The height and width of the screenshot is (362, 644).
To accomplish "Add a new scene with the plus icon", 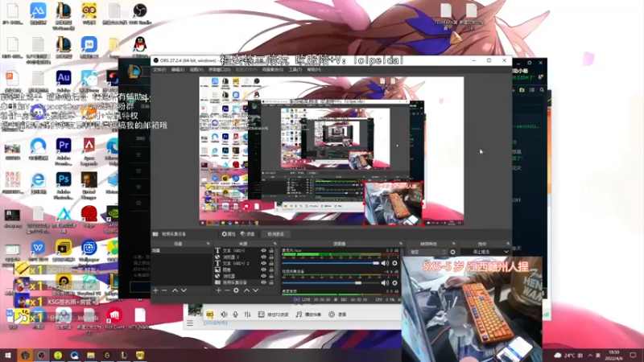I will pos(155,290).
